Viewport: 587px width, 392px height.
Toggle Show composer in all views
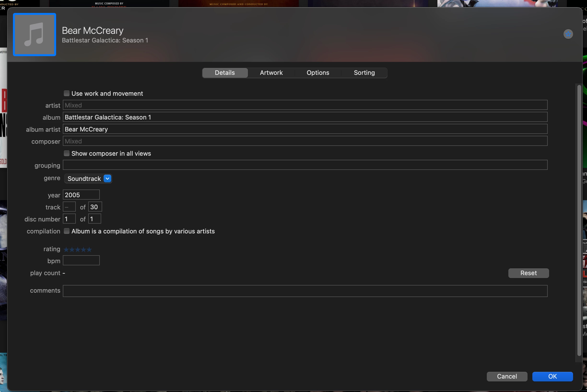click(x=66, y=153)
